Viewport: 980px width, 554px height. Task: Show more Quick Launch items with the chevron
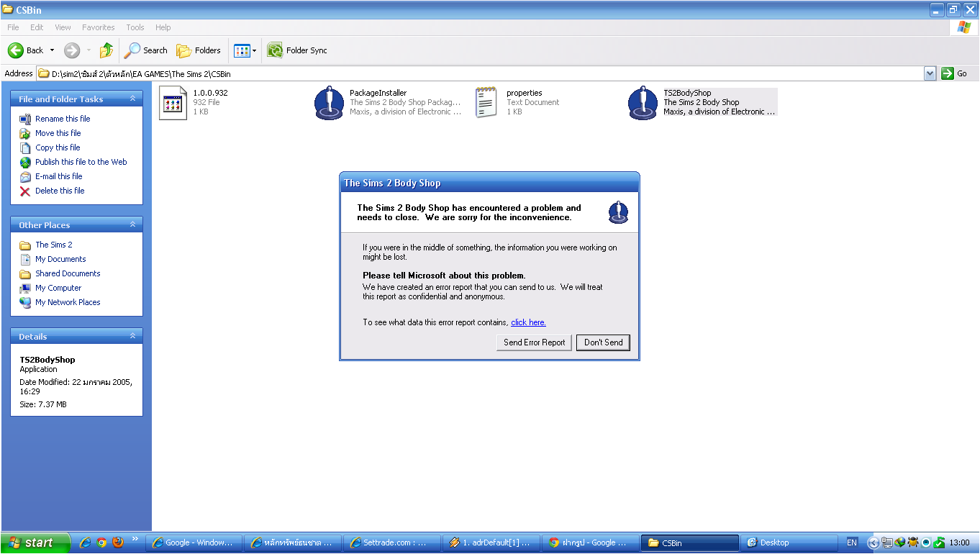click(x=135, y=539)
